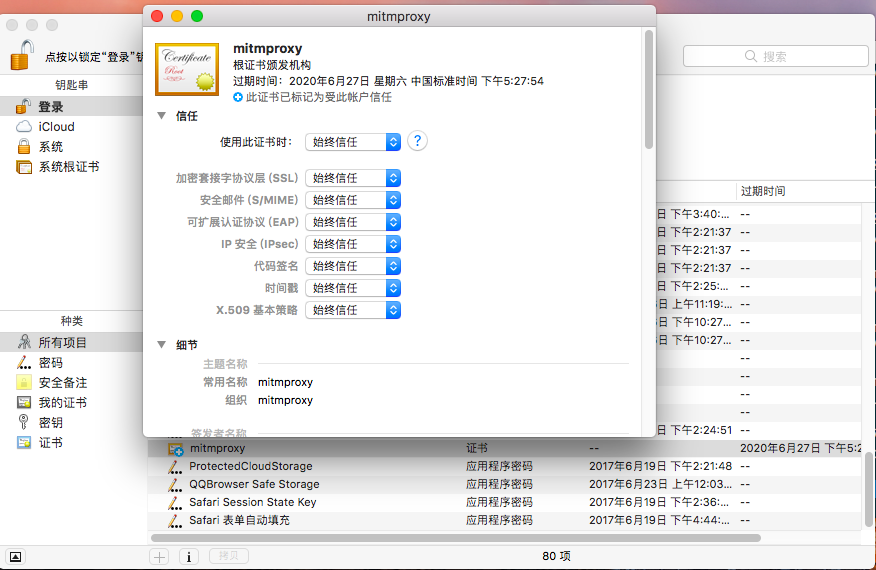Screen dimensions: 876x570
Task: Open the X.509 基本策略 trust dropdown
Action: coord(353,310)
